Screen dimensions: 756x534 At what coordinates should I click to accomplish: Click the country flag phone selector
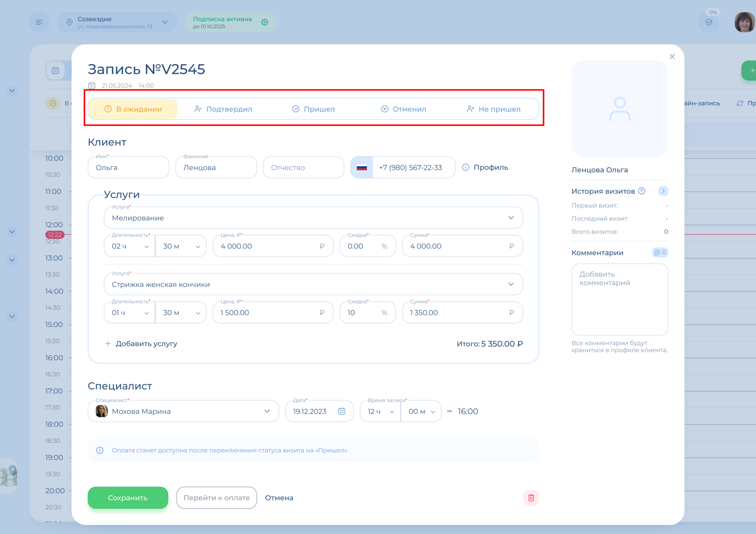coord(361,168)
